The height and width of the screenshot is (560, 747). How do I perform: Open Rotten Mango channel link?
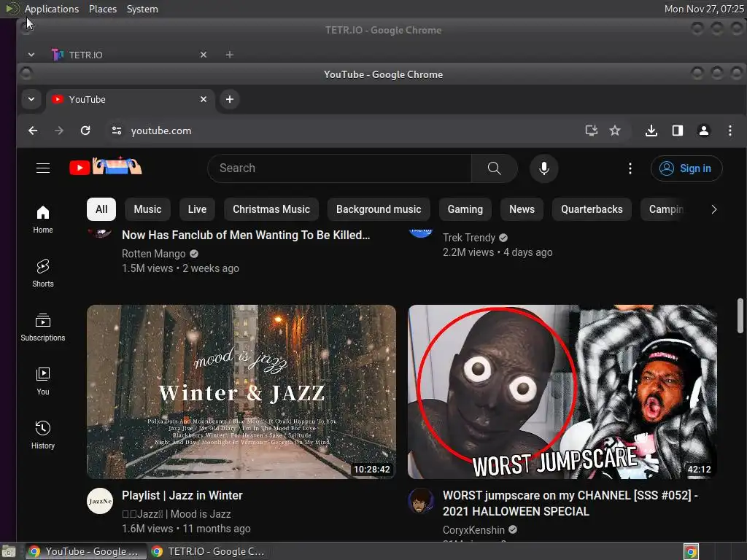153,254
